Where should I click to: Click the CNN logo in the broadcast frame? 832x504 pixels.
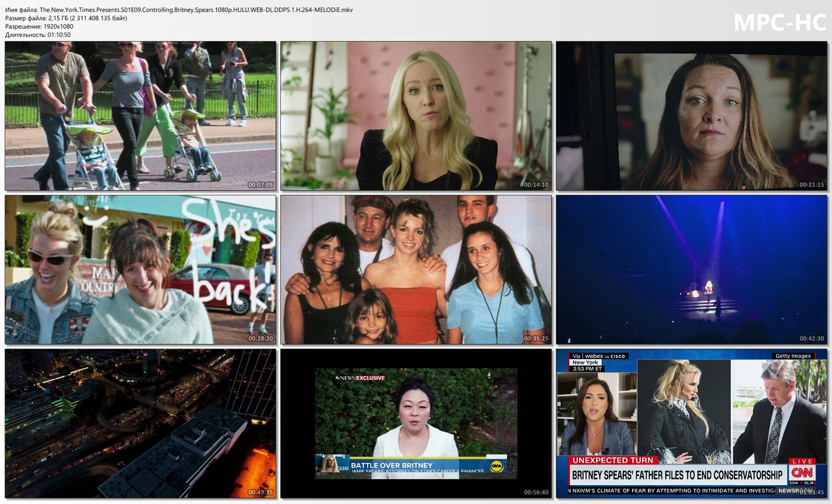802,472
